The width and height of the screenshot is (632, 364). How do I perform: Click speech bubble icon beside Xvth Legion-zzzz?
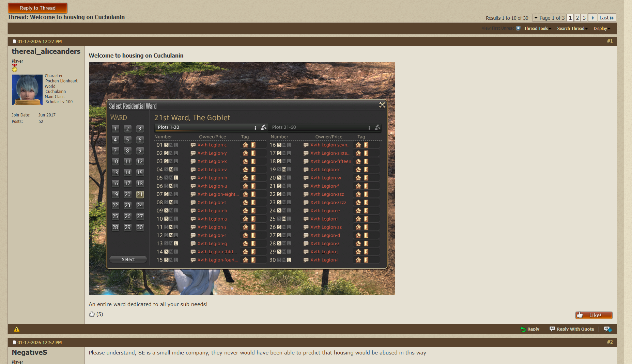tap(306, 202)
